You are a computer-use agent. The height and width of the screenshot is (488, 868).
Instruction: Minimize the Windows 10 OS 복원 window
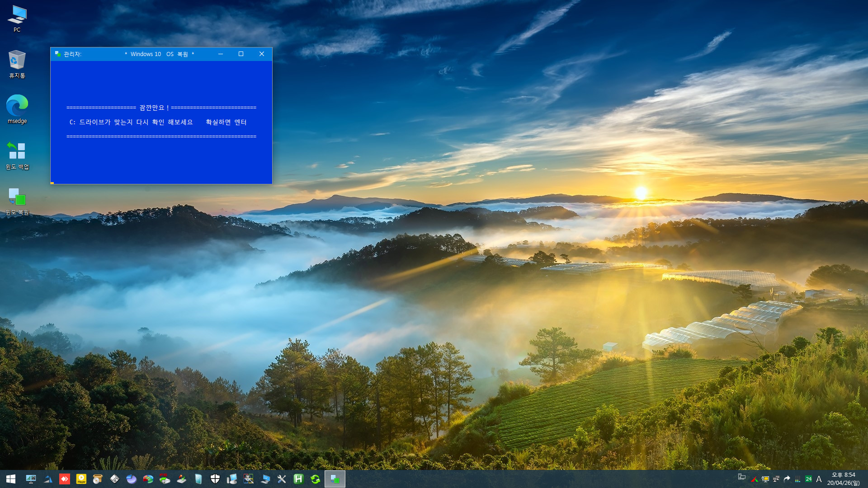[221, 54]
